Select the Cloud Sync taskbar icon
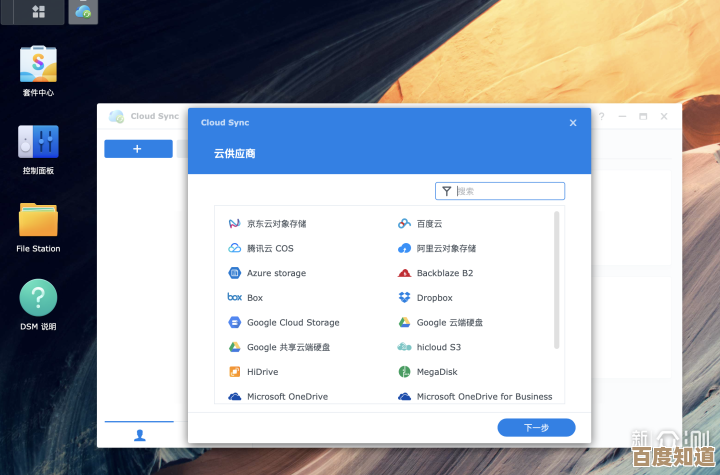720x475 pixels. coord(83,12)
